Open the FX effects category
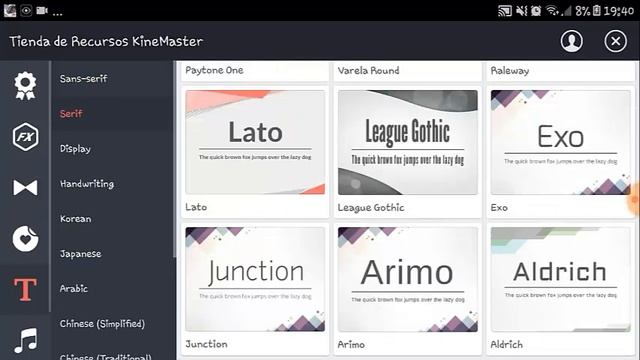Screen dimensions: 640x360 click(25, 137)
